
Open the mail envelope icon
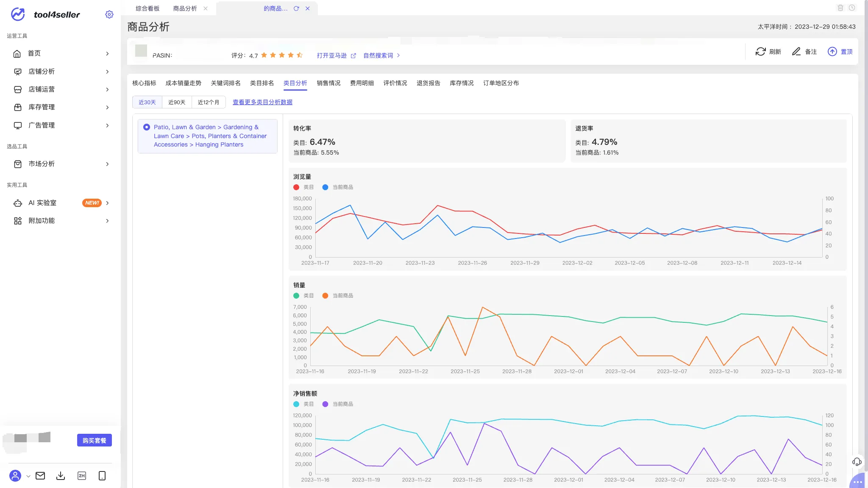tap(40, 476)
